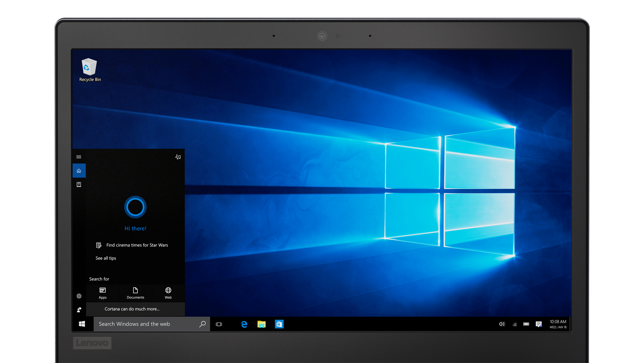644x363 pixels.
Task: Search for Web category
Action: 168,293
